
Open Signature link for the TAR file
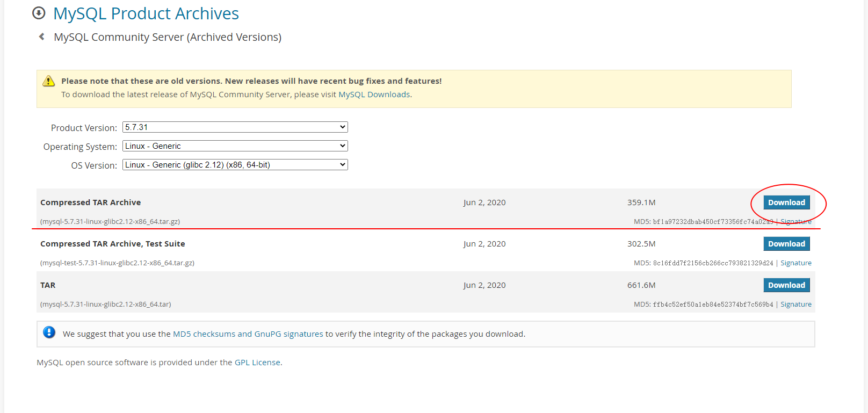(796, 305)
